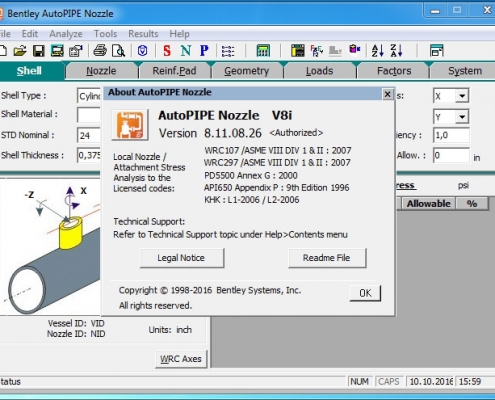This screenshot has height=400, width=495.
Task: Click the 'PD5500 Annex G : 2000' line
Action: [x=251, y=175]
